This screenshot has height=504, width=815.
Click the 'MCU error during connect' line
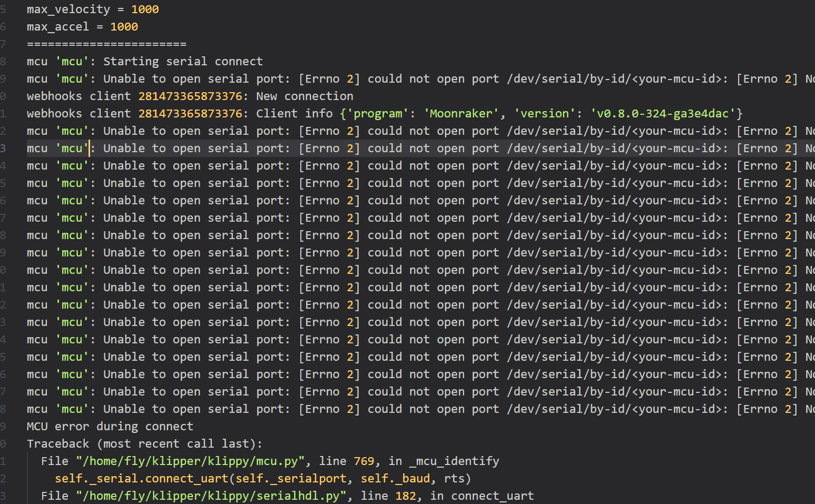(110, 427)
